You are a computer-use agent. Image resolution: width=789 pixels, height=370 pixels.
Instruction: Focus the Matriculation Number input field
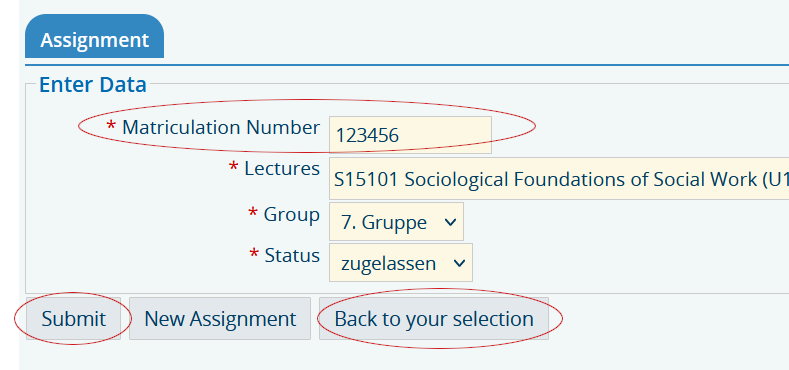[410, 135]
